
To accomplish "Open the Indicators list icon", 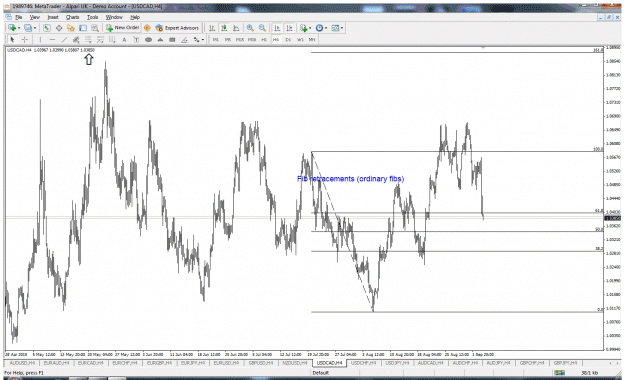I will click(304, 28).
